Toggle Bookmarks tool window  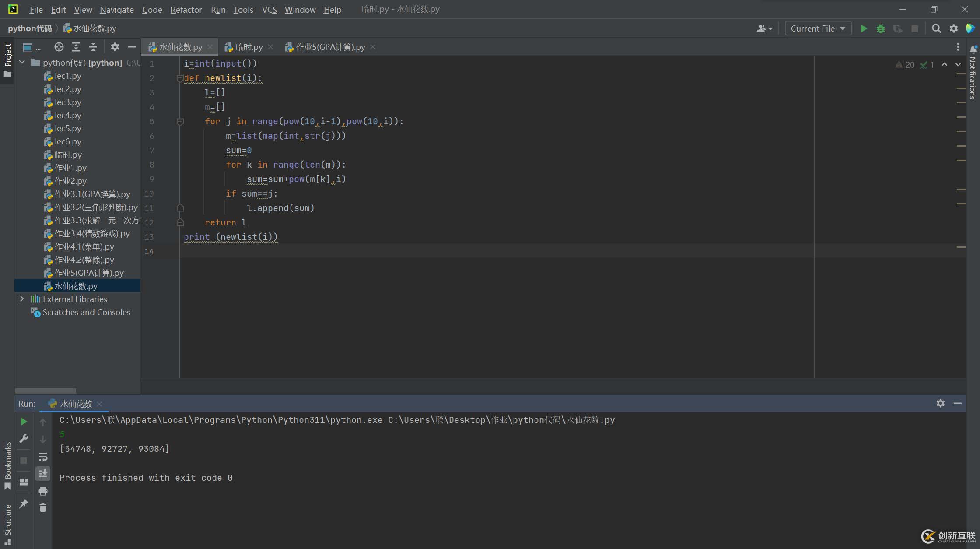tap(7, 466)
